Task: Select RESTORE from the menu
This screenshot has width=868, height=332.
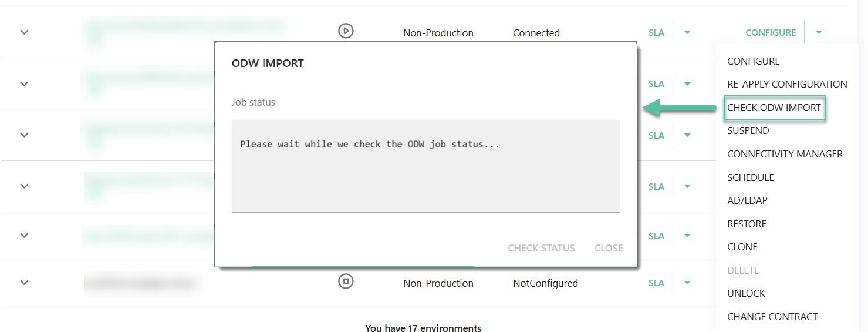Action: click(747, 224)
